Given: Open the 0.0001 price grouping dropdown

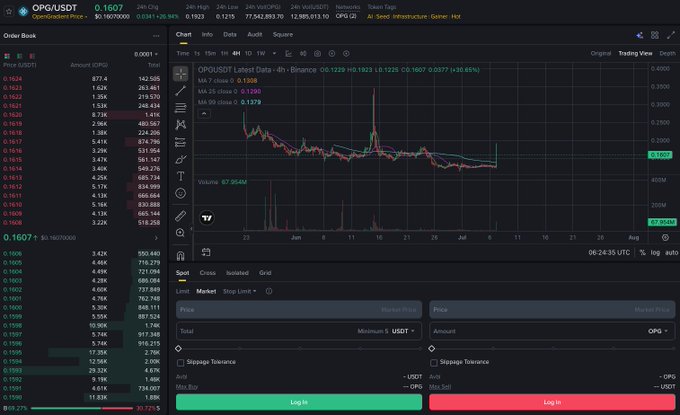Looking at the screenshot, I should pos(146,54).
